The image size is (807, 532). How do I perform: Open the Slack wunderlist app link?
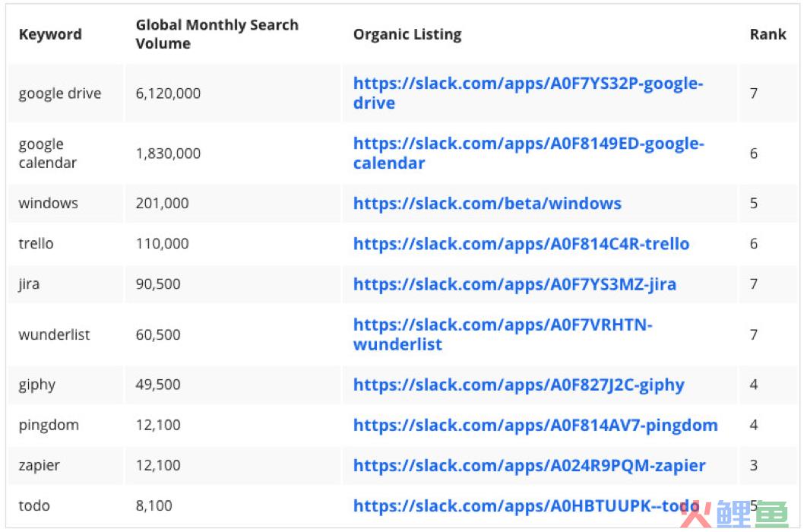[503, 334]
